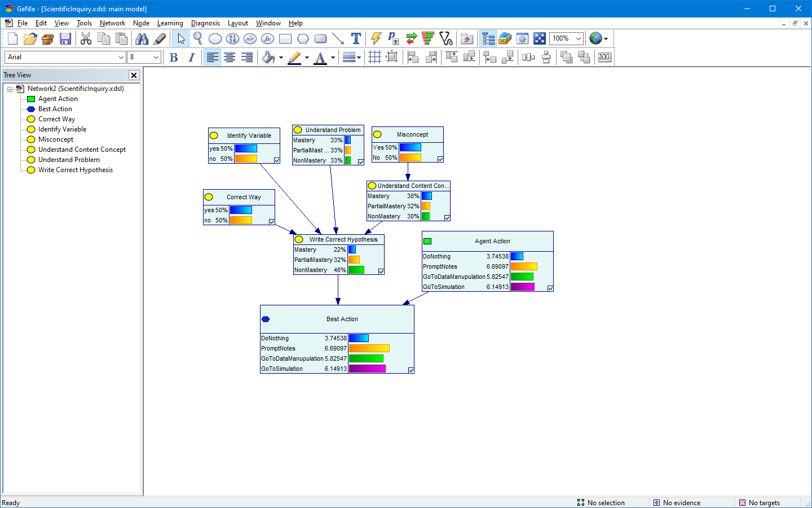Click the line color pencil swatch
This screenshot has height=508, width=812.
294,57
